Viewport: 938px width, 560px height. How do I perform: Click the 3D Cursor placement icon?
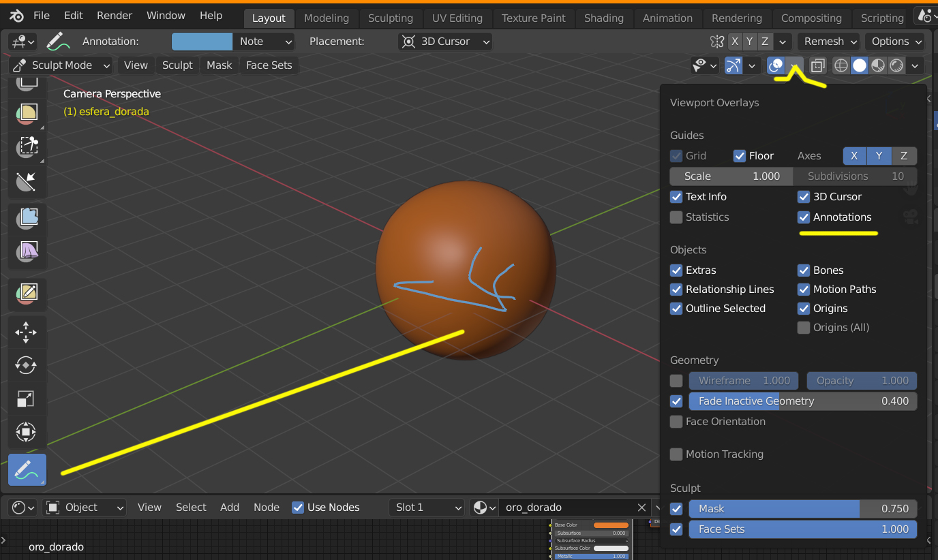click(408, 42)
